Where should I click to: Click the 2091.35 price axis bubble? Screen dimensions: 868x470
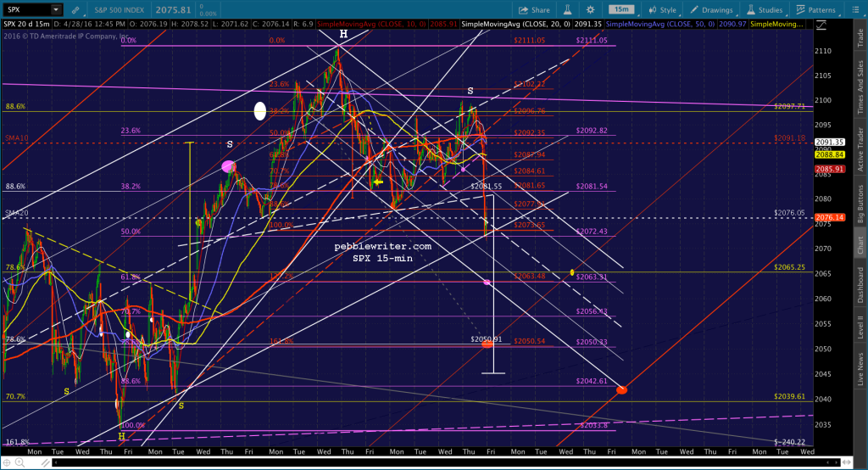pos(830,142)
